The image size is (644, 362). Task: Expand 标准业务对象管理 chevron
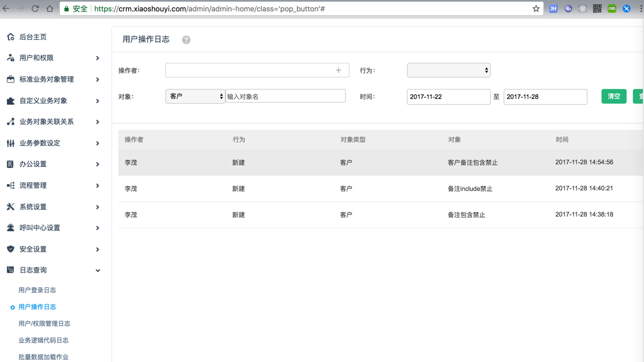tap(98, 80)
